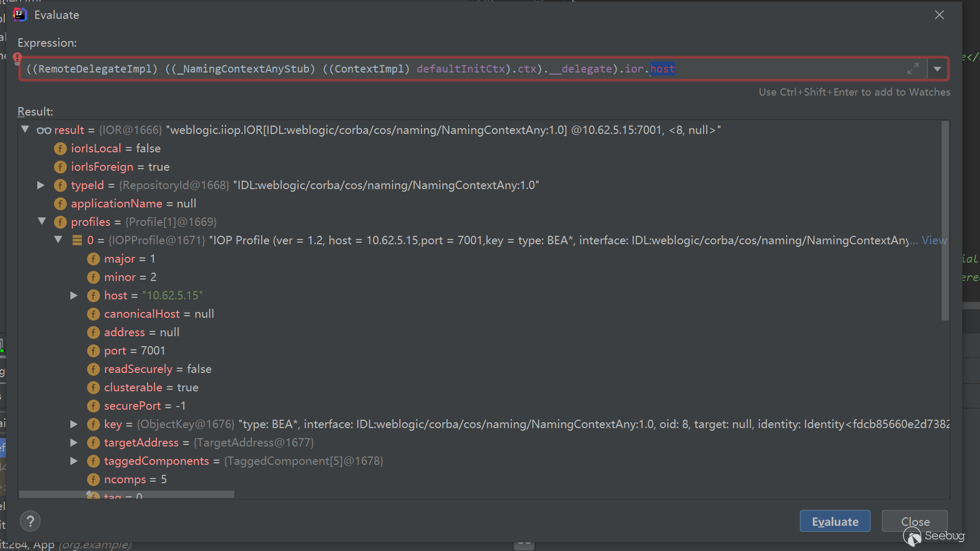Expand the targetAddress node
Viewport: 980px width, 551px height.
click(74, 442)
